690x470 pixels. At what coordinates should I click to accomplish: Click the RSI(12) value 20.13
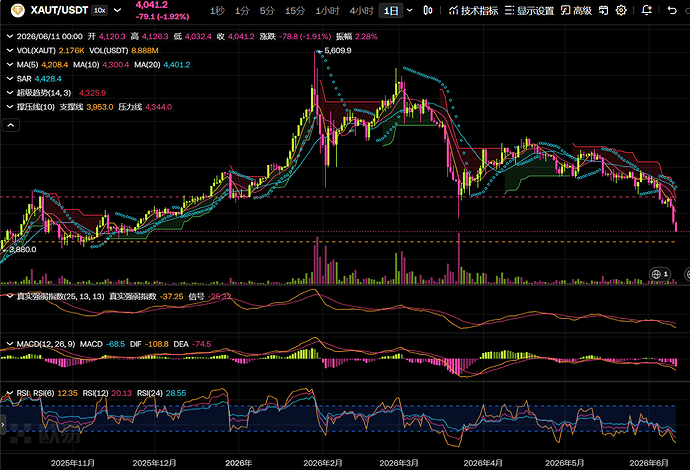[x=121, y=393]
